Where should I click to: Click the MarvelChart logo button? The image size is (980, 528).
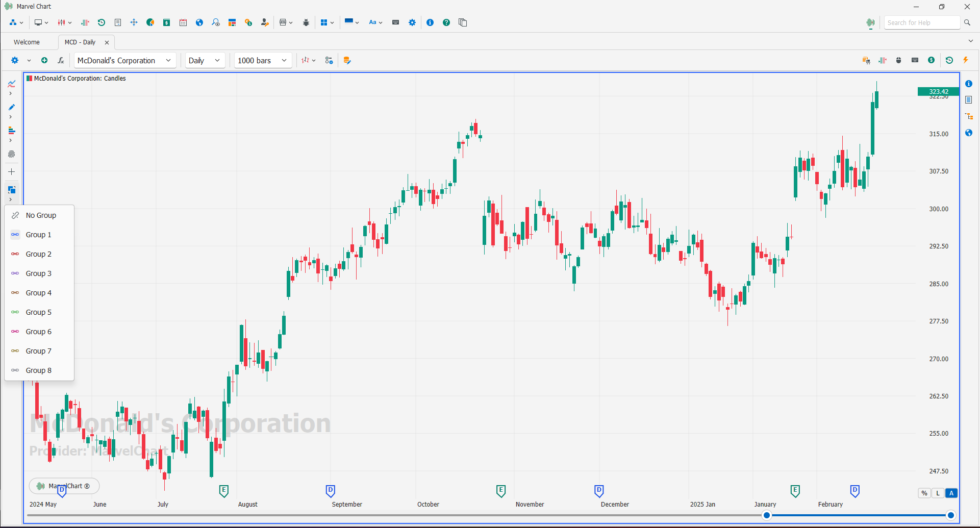pyautogui.click(x=64, y=486)
